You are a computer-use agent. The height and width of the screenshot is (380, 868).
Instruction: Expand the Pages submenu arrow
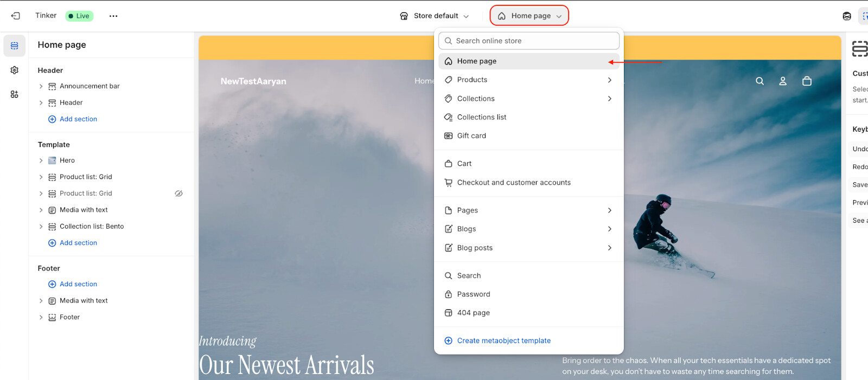(610, 210)
